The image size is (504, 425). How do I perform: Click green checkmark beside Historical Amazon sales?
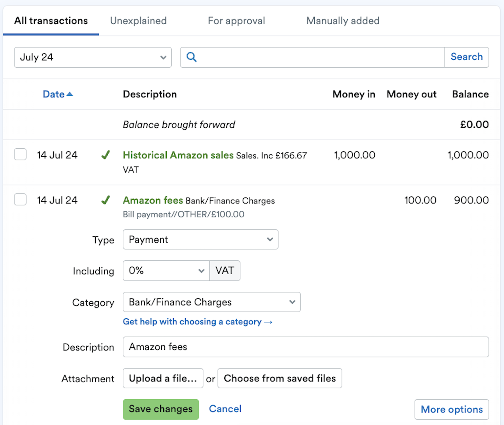click(106, 155)
